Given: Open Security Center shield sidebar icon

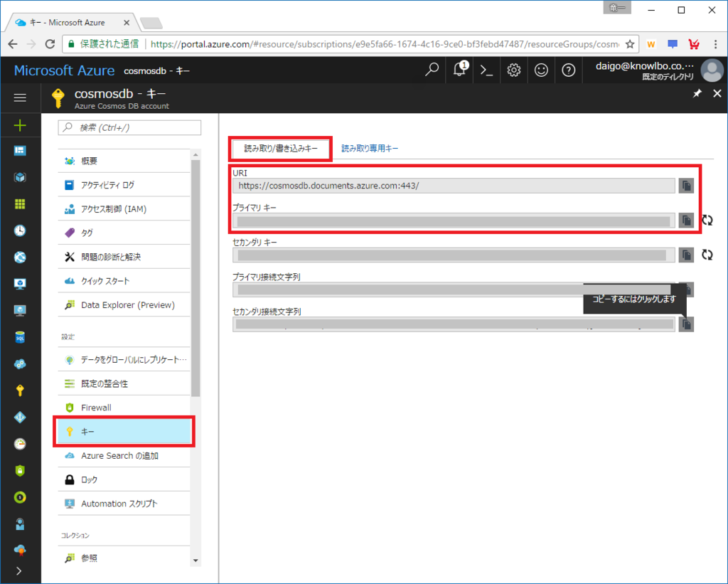Looking at the screenshot, I should (x=20, y=471).
